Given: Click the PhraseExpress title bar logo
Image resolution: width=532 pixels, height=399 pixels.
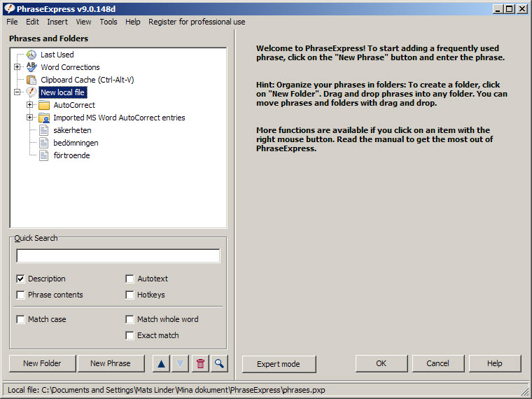Looking at the screenshot, I should coord(10,9).
